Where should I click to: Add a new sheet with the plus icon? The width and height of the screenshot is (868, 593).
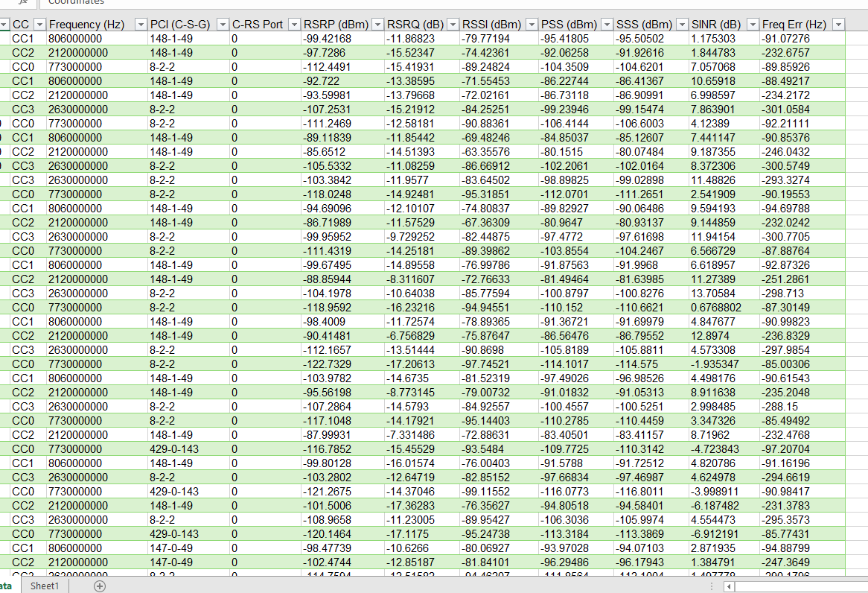100,586
